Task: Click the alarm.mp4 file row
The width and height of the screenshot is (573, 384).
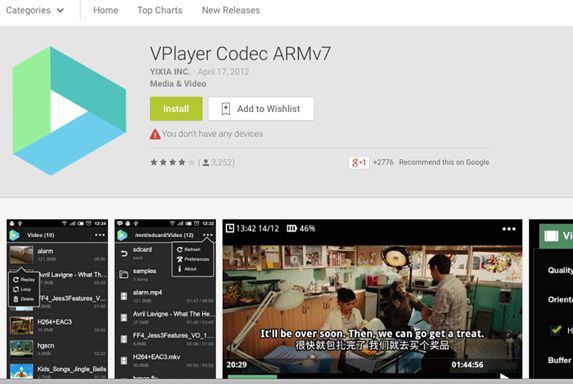Action: pyautogui.click(x=165, y=296)
